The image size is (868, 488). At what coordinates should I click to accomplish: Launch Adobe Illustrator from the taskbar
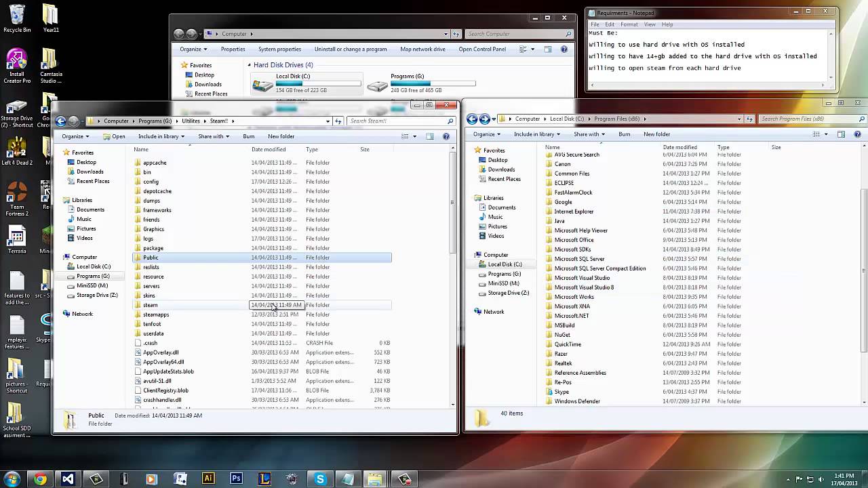208,479
